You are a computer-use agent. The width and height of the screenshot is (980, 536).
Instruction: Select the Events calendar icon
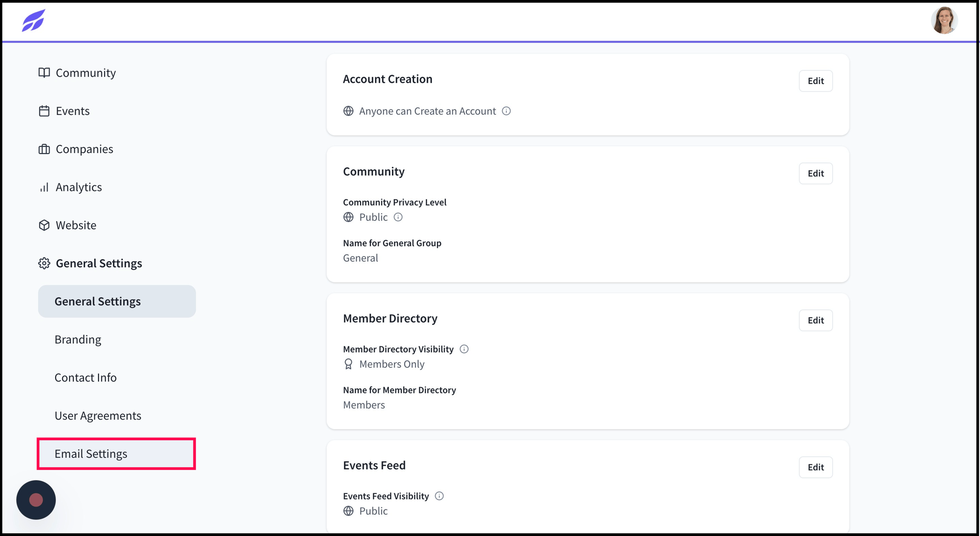coord(44,111)
